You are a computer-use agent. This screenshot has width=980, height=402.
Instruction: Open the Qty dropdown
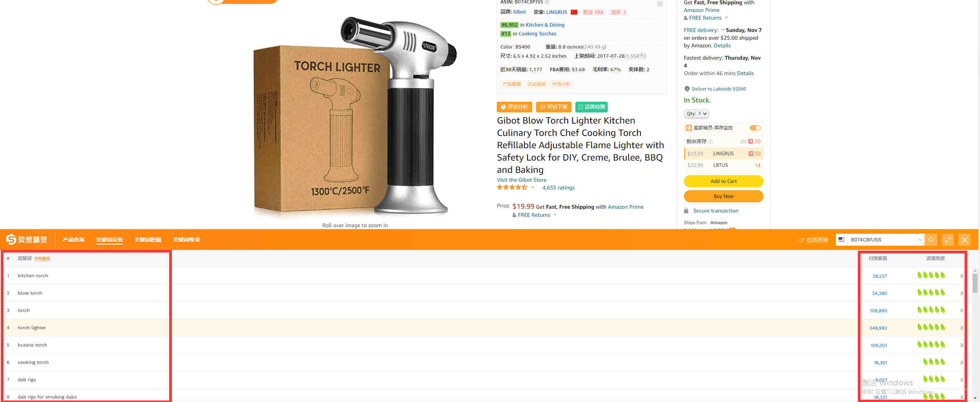click(x=696, y=114)
